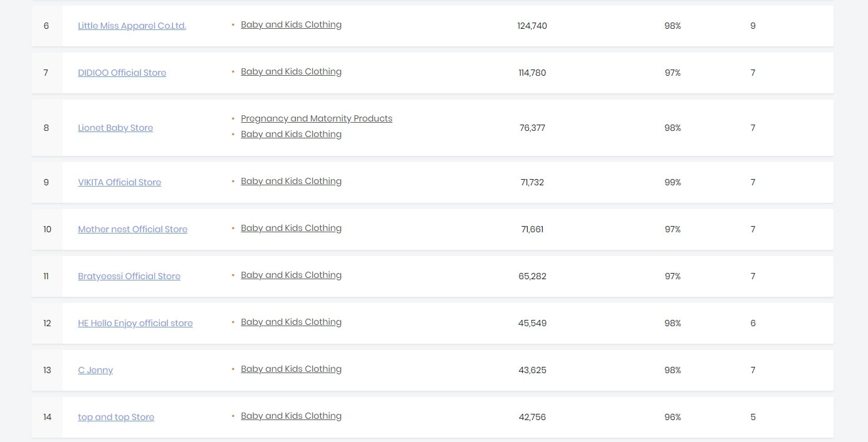Select C Jenny's Baby and Kids Clothing category

[291, 369]
